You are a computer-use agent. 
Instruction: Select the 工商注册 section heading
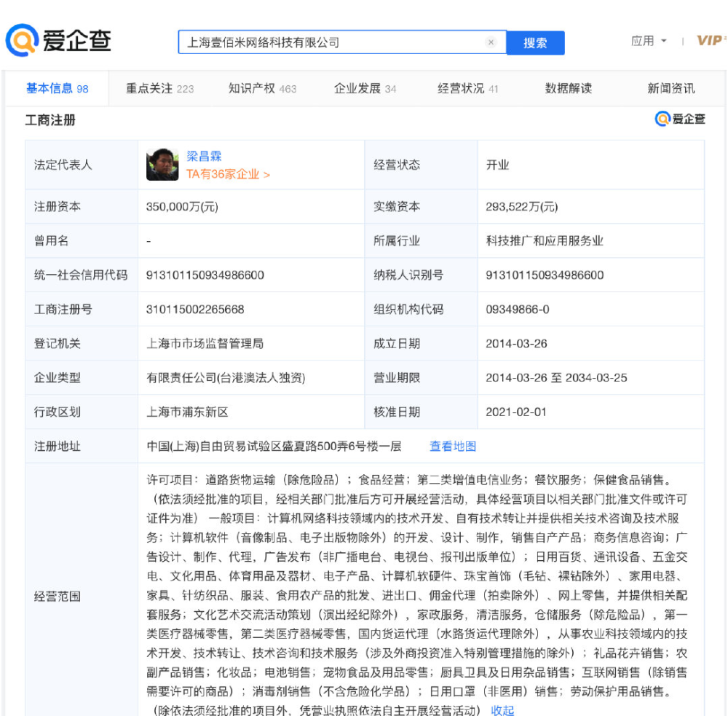point(50,120)
